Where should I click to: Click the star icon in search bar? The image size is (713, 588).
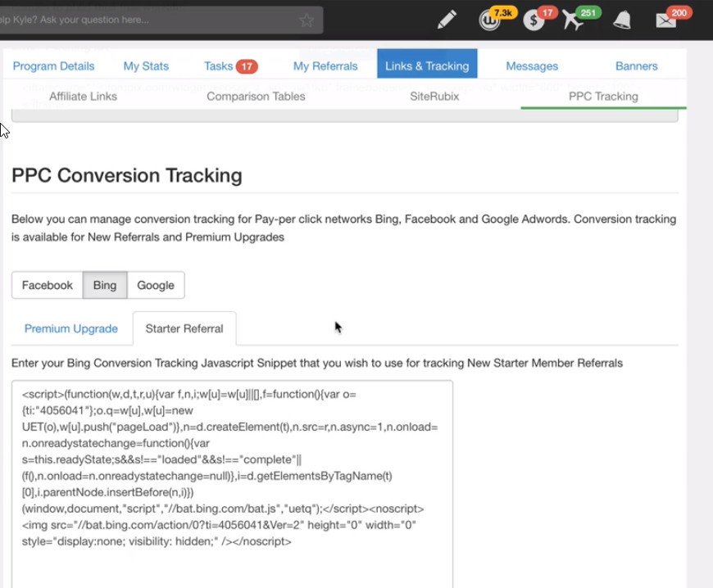click(307, 20)
